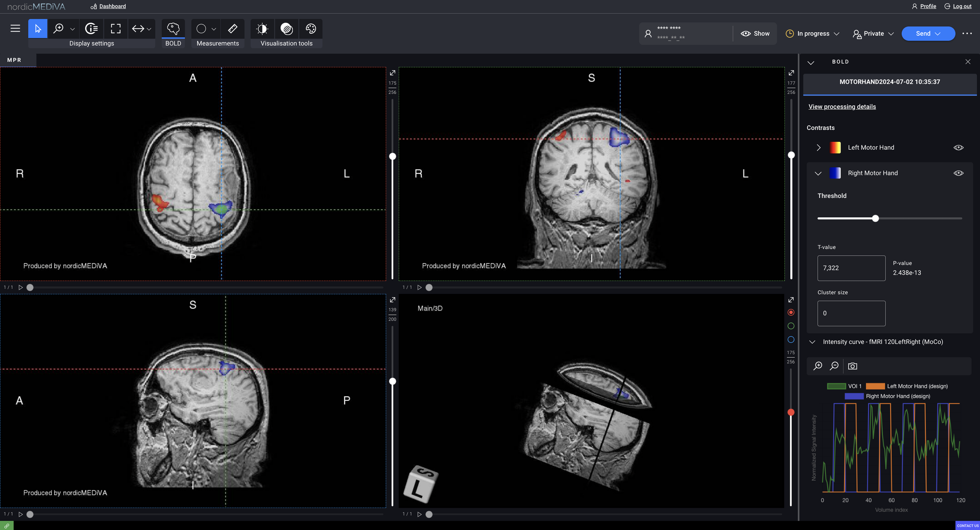
Task: Take intensity curve snapshot with camera icon
Action: tap(852, 366)
